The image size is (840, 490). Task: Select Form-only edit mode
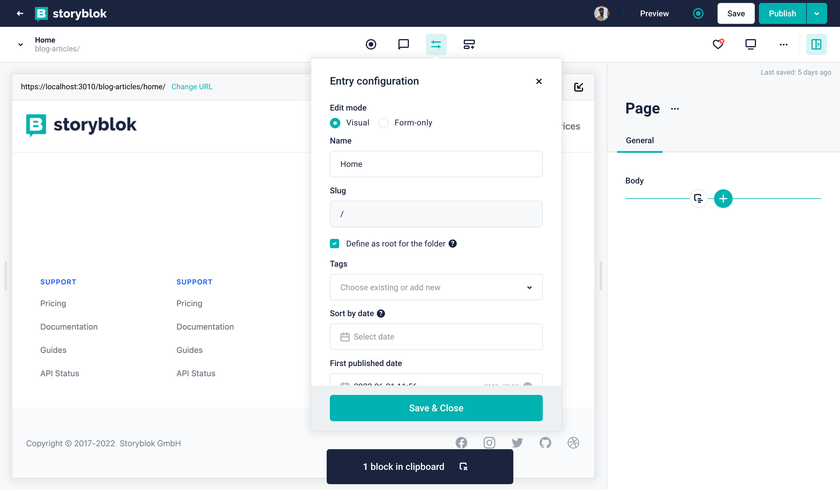tap(384, 123)
